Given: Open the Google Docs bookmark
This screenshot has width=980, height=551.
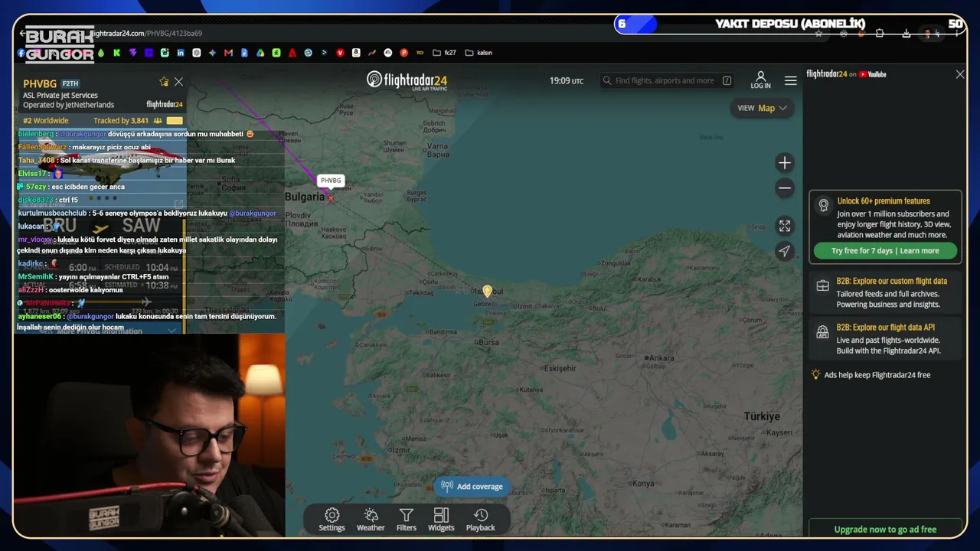Looking at the screenshot, I should tap(244, 53).
